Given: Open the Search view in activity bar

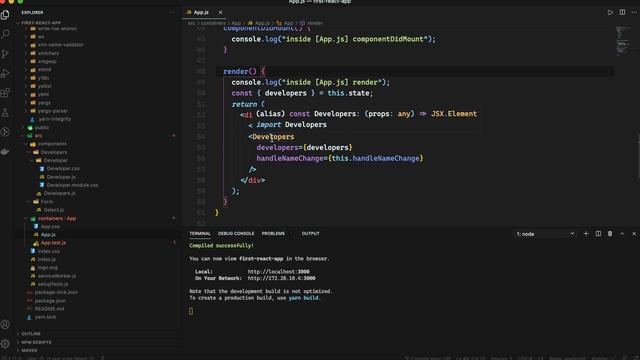Looking at the screenshot, I should point(5,34).
